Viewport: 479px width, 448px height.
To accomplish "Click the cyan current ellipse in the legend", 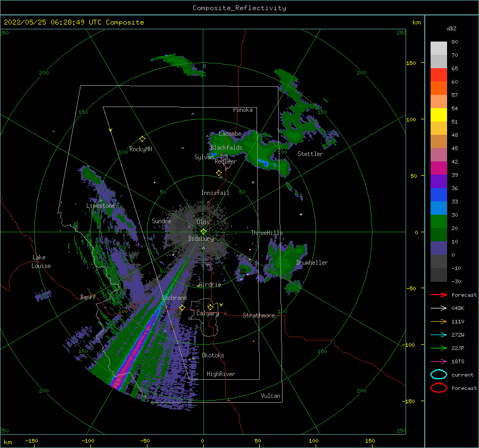I will [x=439, y=374].
